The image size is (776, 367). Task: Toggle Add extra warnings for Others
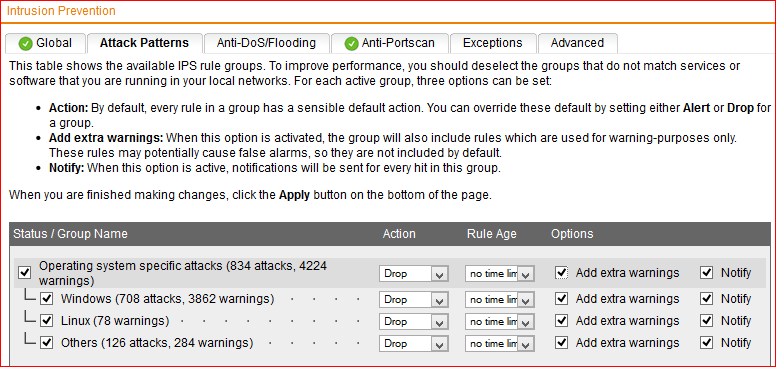click(x=561, y=343)
